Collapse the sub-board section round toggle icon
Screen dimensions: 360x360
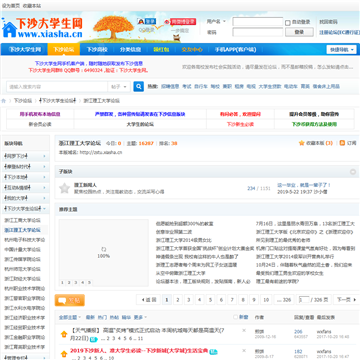tap(353, 172)
